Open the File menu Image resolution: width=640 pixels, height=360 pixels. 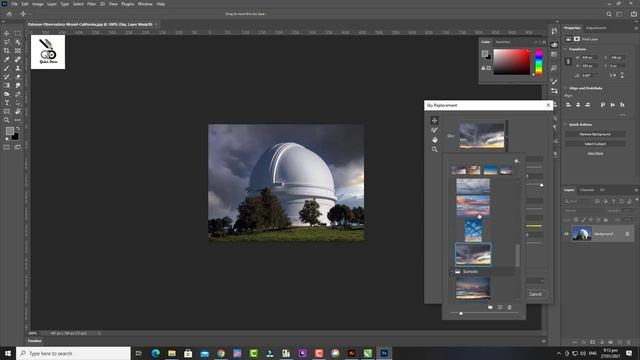[14, 4]
